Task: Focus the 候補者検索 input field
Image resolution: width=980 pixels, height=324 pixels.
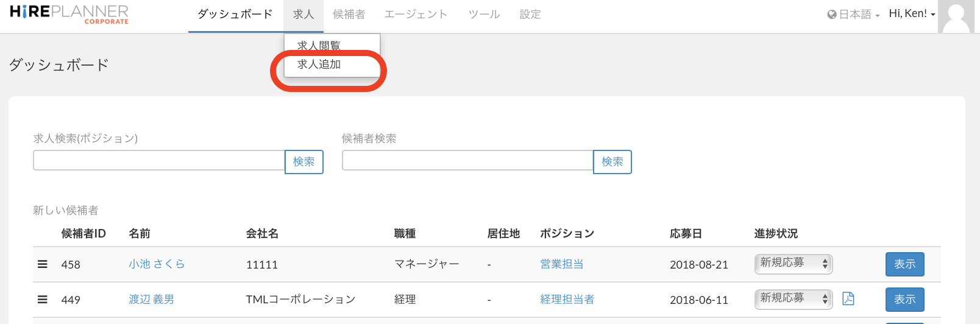Action: click(x=467, y=161)
